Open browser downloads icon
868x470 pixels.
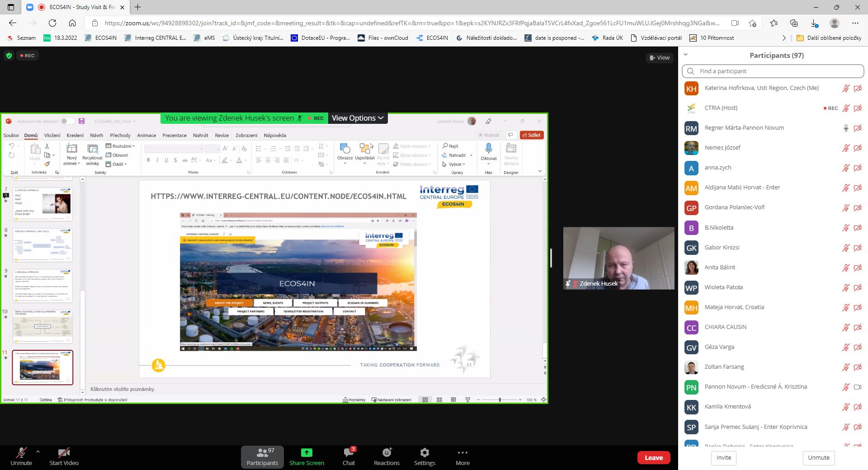click(x=814, y=23)
